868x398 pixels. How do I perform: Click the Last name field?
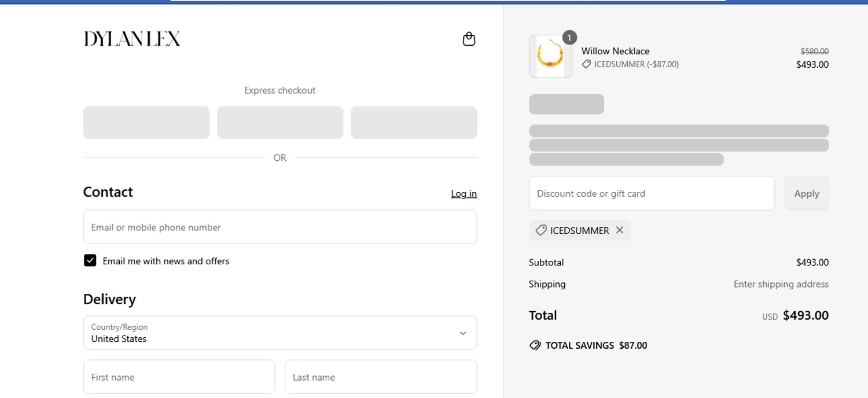pos(381,377)
